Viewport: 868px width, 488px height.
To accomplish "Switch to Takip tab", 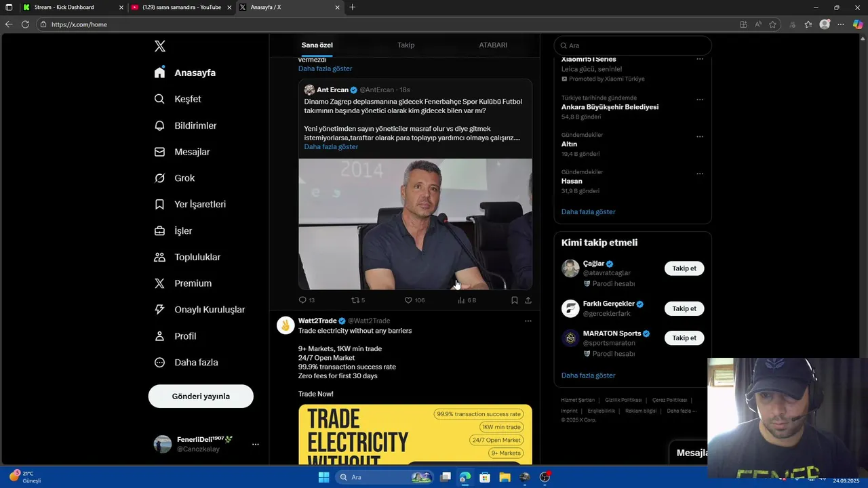I will 406,45.
